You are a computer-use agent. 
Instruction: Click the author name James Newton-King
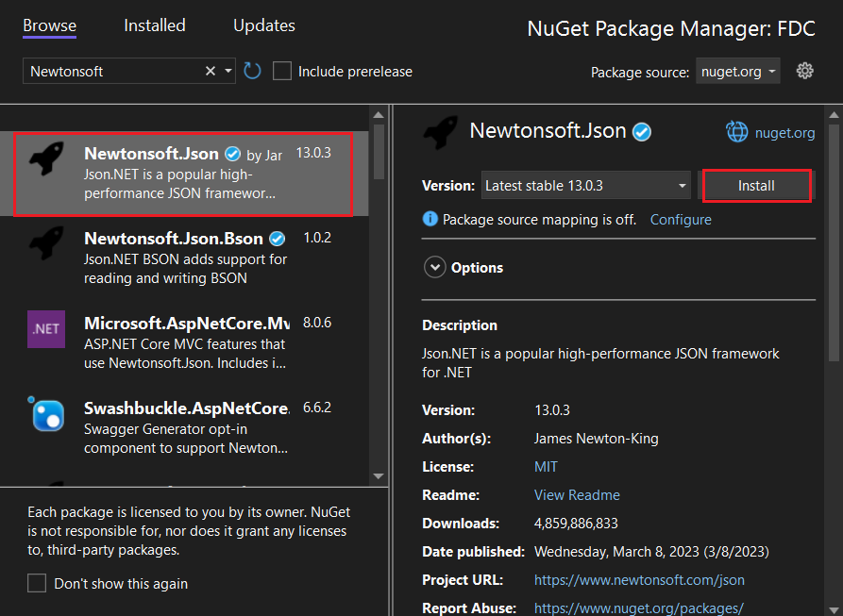click(x=597, y=439)
